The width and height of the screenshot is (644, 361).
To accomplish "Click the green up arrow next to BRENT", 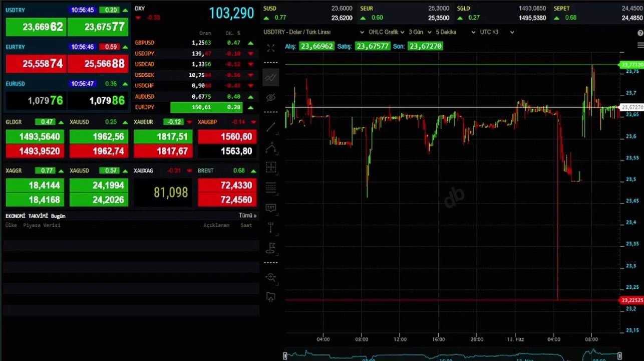I will (253, 171).
